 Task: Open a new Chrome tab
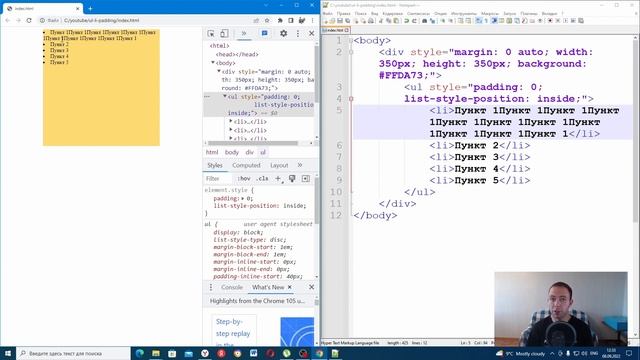pos(90,8)
